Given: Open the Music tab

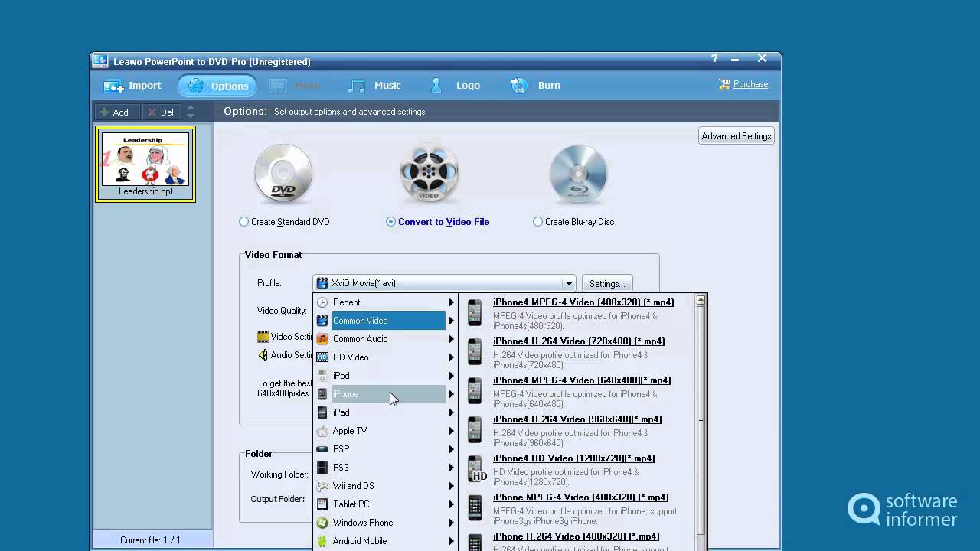Looking at the screenshot, I should [374, 86].
